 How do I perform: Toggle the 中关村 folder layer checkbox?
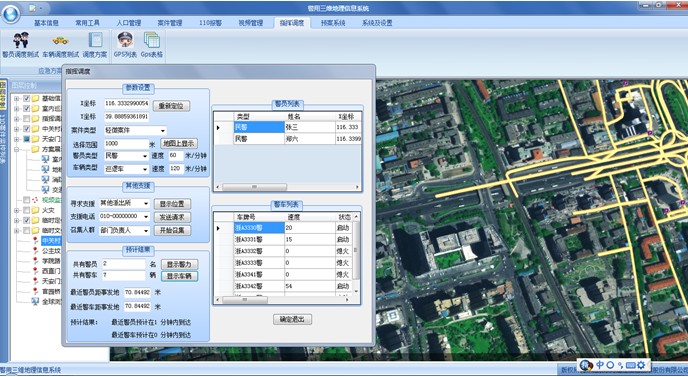pyautogui.click(x=27, y=129)
